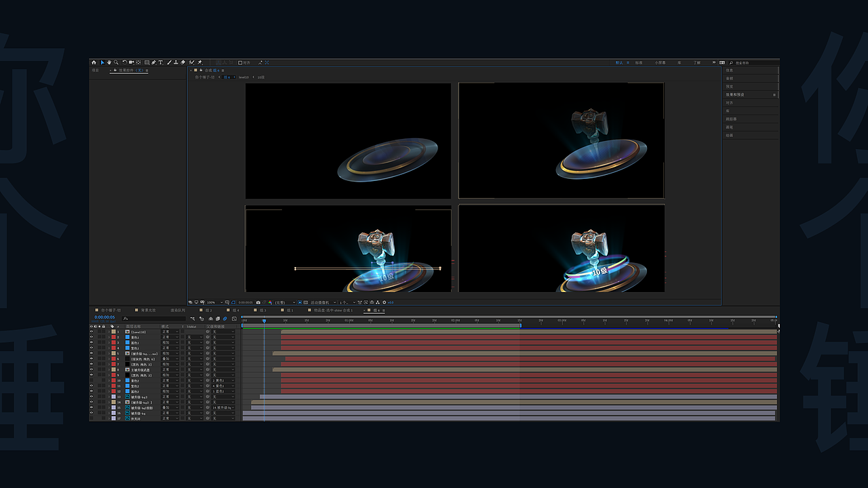868x488 pixels.
Task: Select the Zoom magnifier tool
Action: tap(116, 62)
